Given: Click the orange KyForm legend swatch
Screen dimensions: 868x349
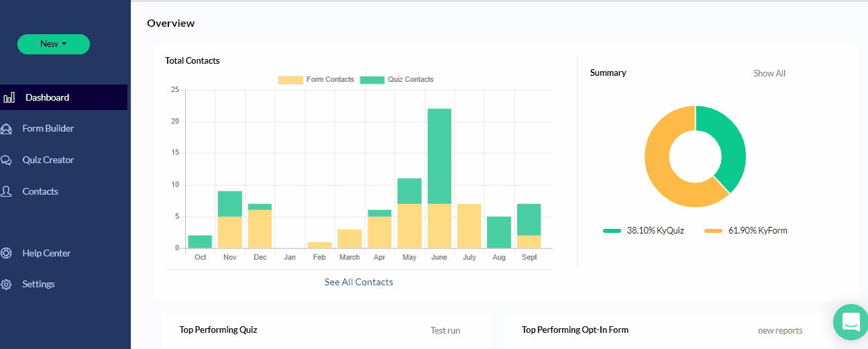Looking at the screenshot, I should [713, 231].
